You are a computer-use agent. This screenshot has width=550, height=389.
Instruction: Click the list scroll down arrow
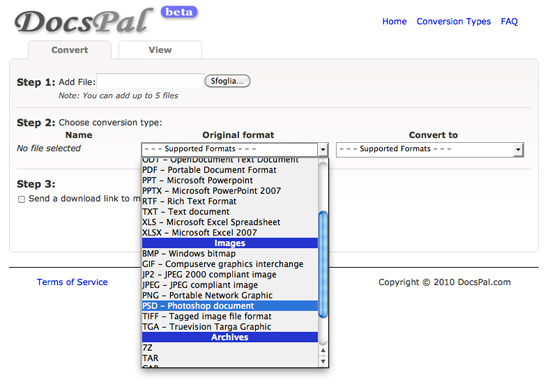(x=323, y=361)
